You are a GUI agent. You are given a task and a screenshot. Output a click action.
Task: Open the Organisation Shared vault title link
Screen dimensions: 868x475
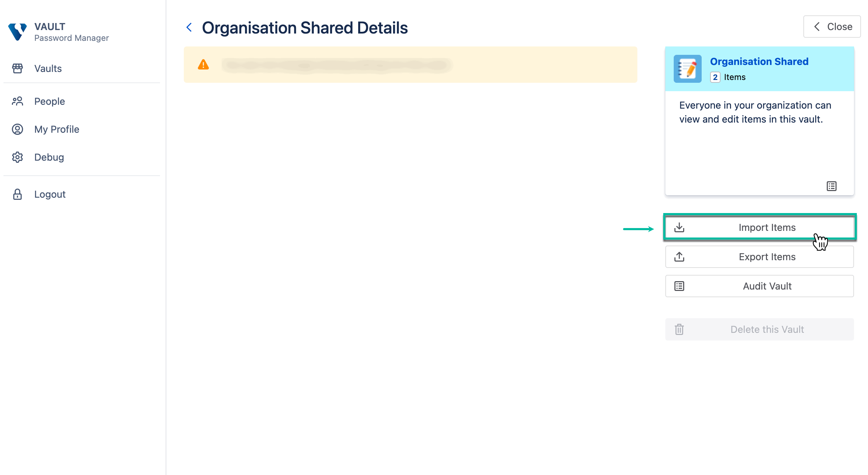(x=759, y=61)
